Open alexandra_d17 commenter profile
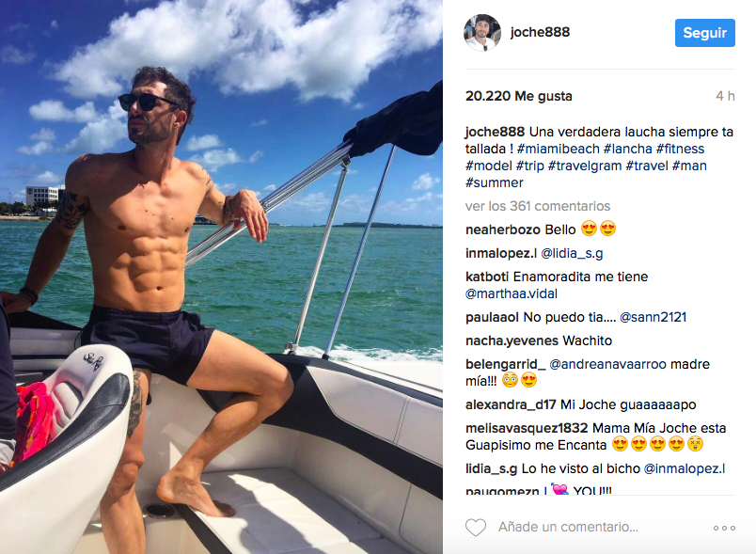 [x=511, y=404]
